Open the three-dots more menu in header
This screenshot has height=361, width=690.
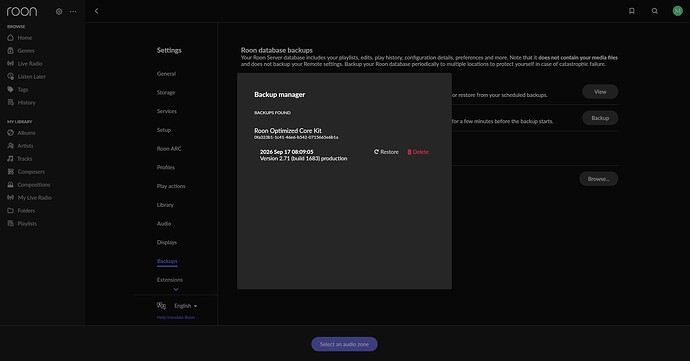(x=73, y=11)
